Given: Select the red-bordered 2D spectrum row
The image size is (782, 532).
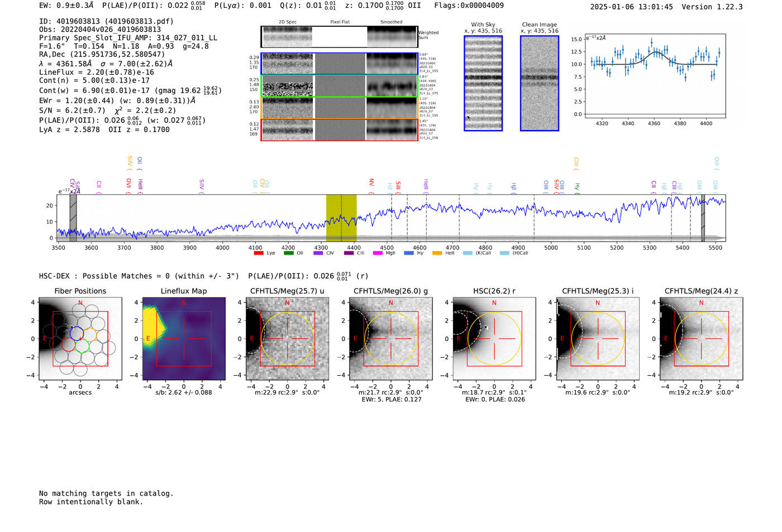Looking at the screenshot, I should (x=339, y=130).
